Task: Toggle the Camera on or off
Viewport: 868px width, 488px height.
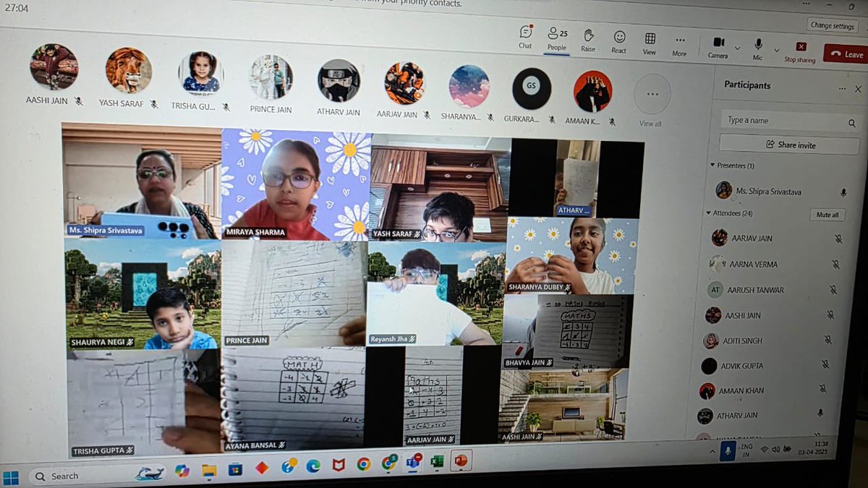Action: [718, 46]
